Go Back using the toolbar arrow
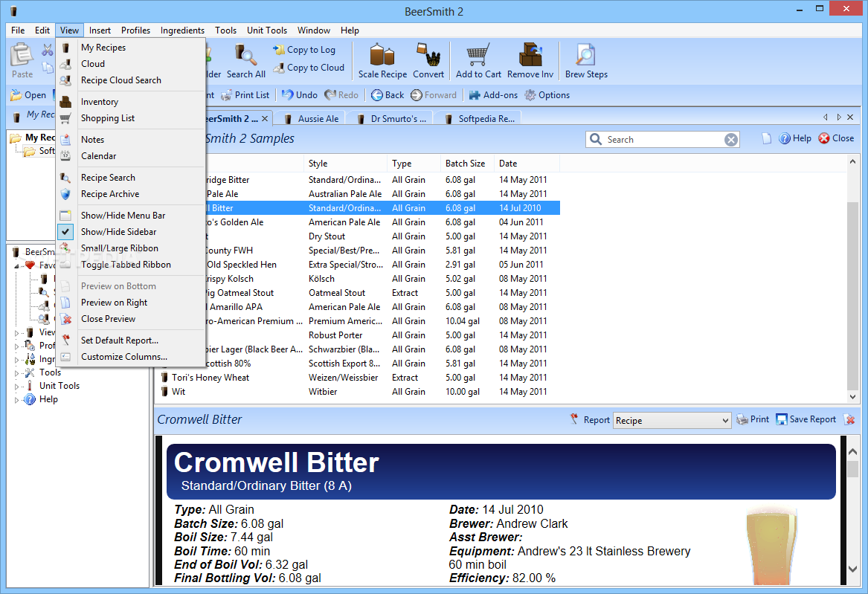Screen dimensions: 868x594 click(388, 95)
